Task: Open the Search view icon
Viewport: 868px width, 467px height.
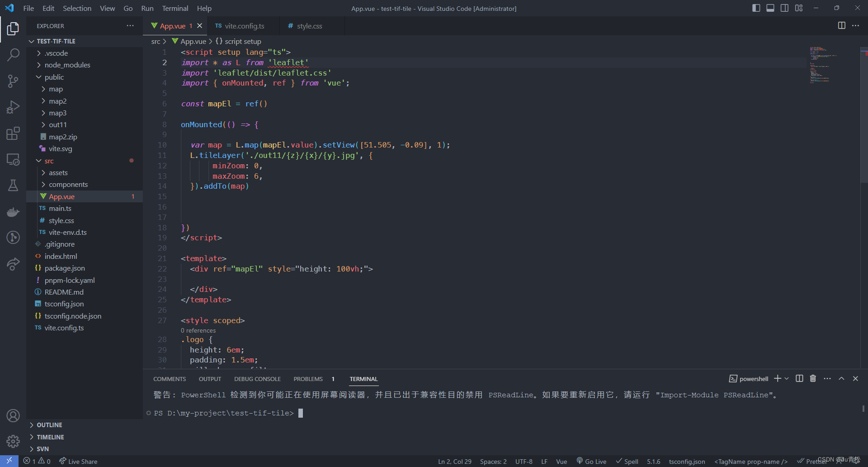Action: click(x=13, y=55)
